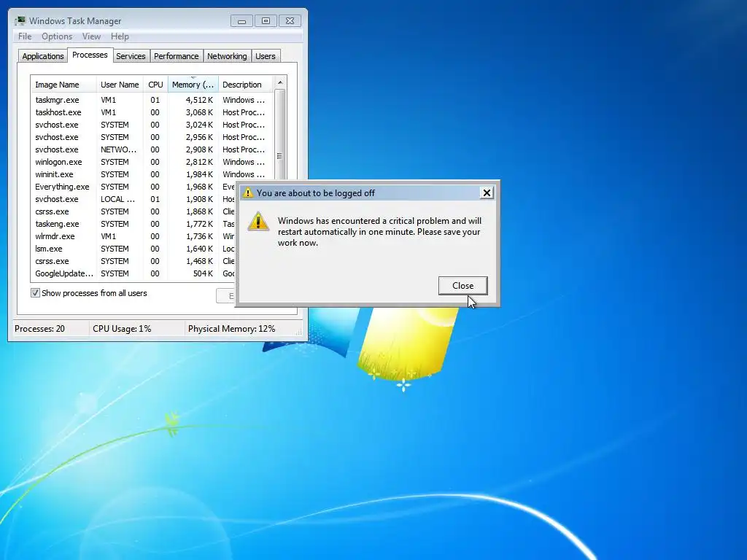Image resolution: width=747 pixels, height=560 pixels.
Task: Click svchost.exe row owned by LOCAL ...
Action: [x=133, y=199]
